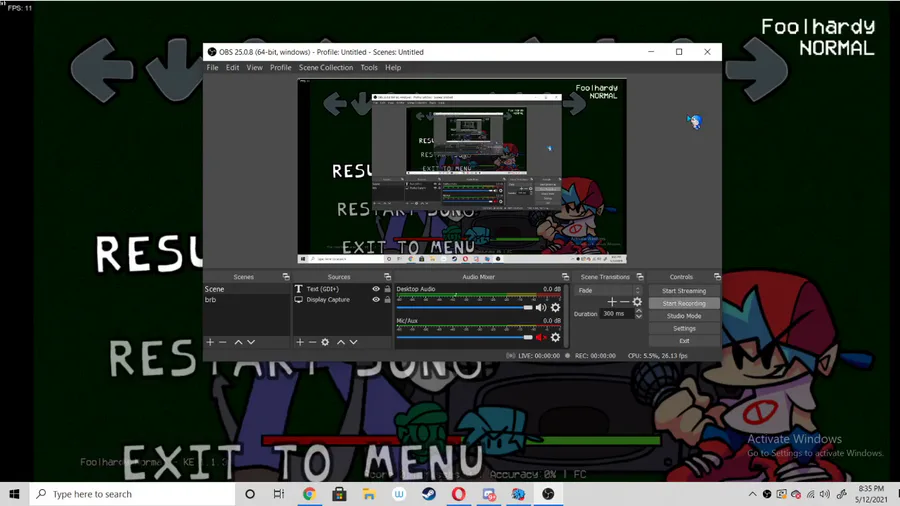
Task: Add a scene transition with plus icon
Action: 612,302
